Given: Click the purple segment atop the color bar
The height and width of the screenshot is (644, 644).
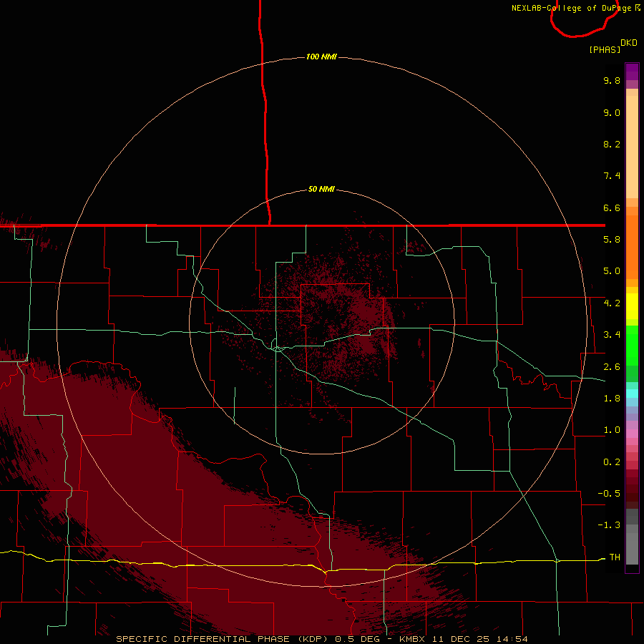Looking at the screenshot, I should 632,72.
